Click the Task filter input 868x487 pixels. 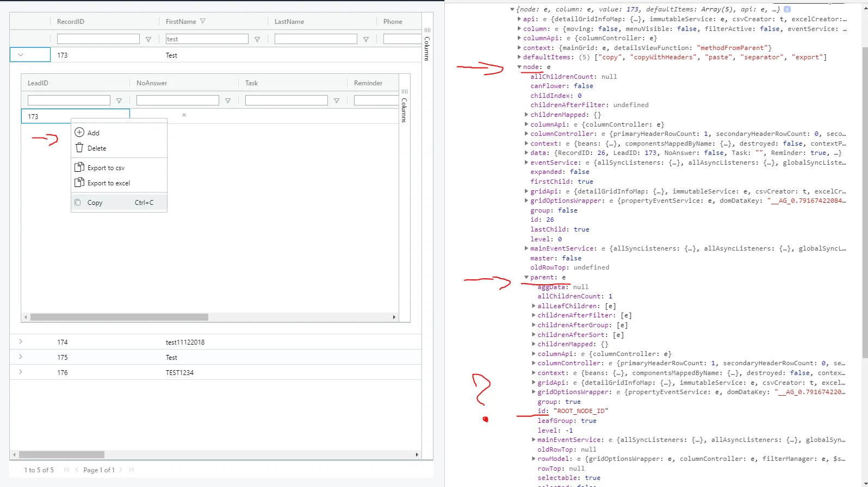click(x=287, y=101)
